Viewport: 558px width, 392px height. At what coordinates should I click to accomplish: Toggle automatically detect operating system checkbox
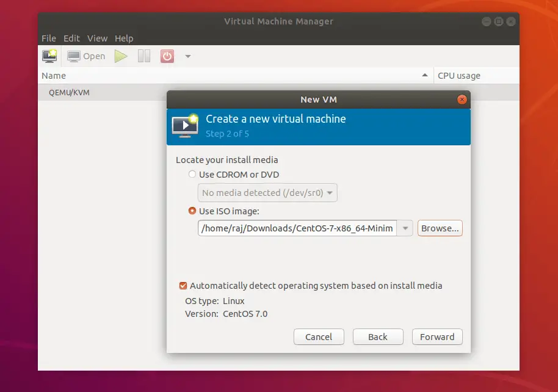pyautogui.click(x=183, y=286)
